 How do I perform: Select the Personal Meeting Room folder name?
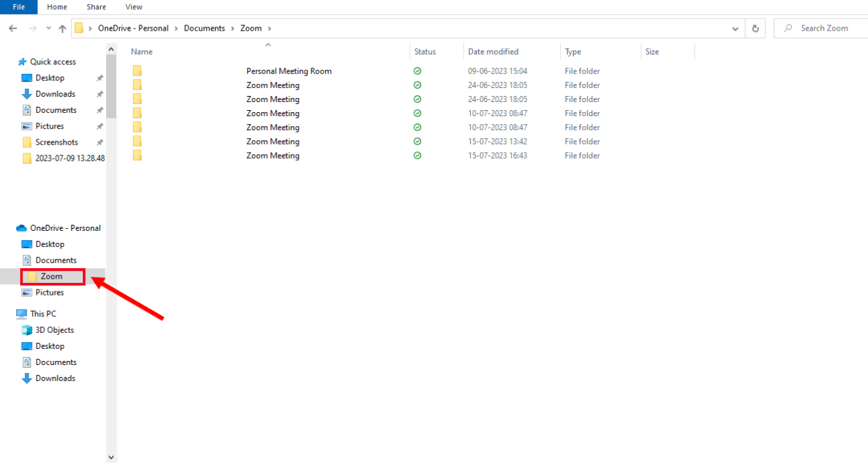(x=289, y=71)
